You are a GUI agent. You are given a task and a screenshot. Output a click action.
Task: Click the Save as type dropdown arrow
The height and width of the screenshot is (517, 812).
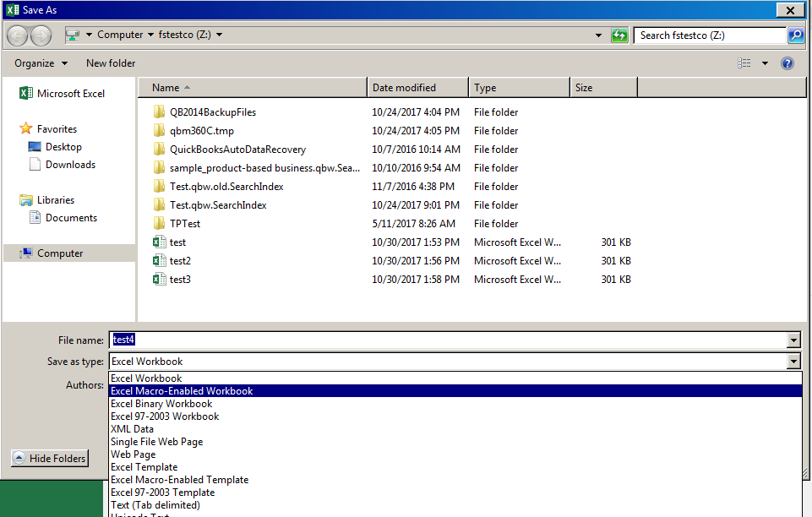click(793, 362)
